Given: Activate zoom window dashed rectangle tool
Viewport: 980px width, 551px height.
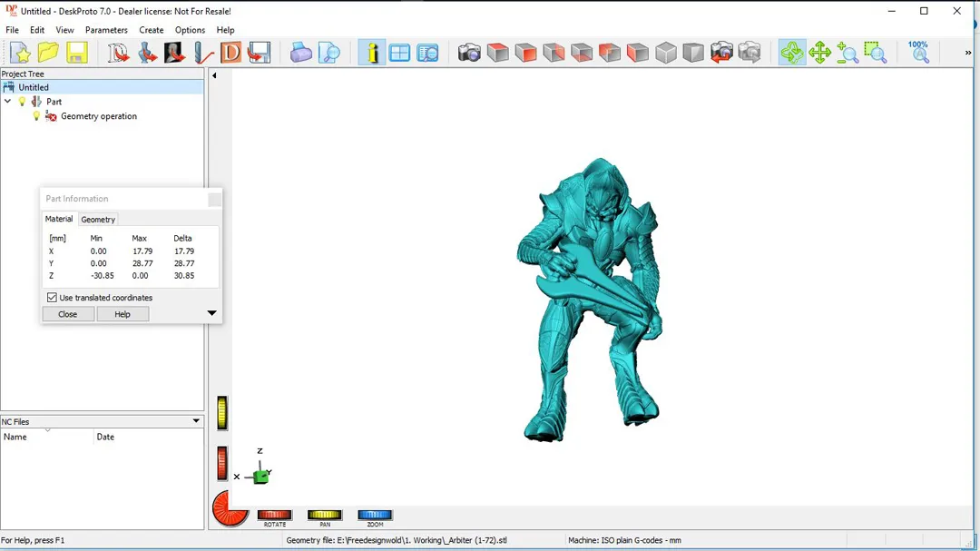Looking at the screenshot, I should click(x=876, y=53).
